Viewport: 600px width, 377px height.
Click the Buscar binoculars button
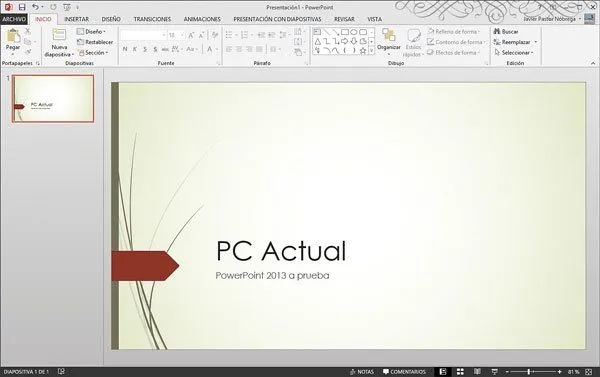pyautogui.click(x=506, y=32)
